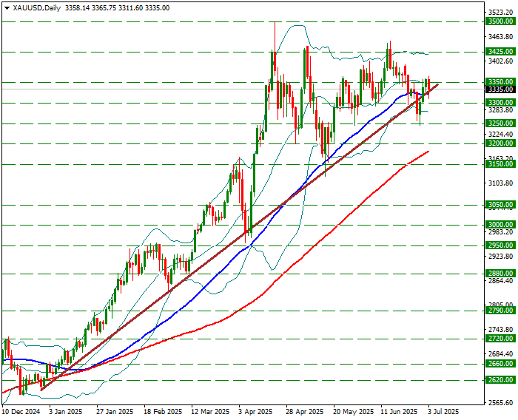Click the XAUUSD,Daily chart title

37,8
